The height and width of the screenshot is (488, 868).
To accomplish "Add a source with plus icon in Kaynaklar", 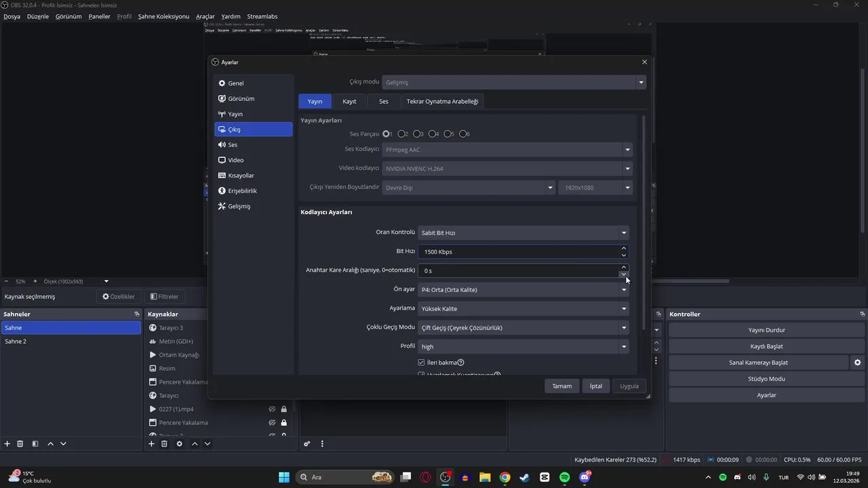I will coord(151,444).
